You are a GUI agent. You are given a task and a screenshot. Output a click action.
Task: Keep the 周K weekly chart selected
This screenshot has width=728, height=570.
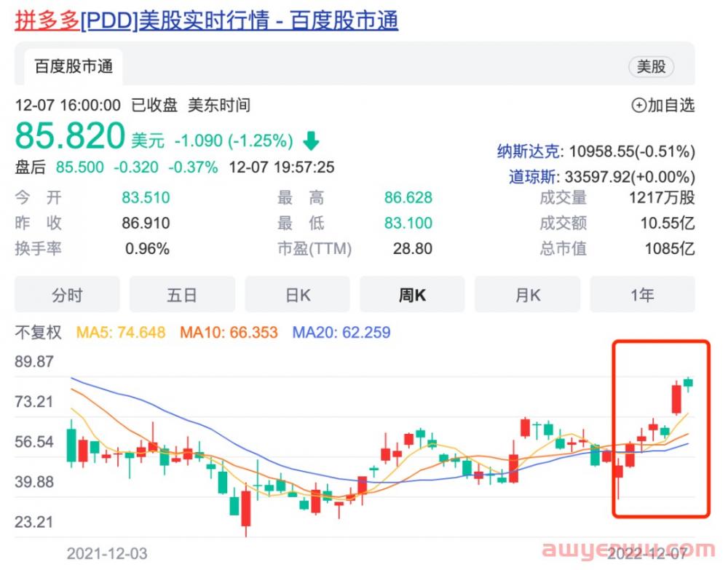[412, 295]
